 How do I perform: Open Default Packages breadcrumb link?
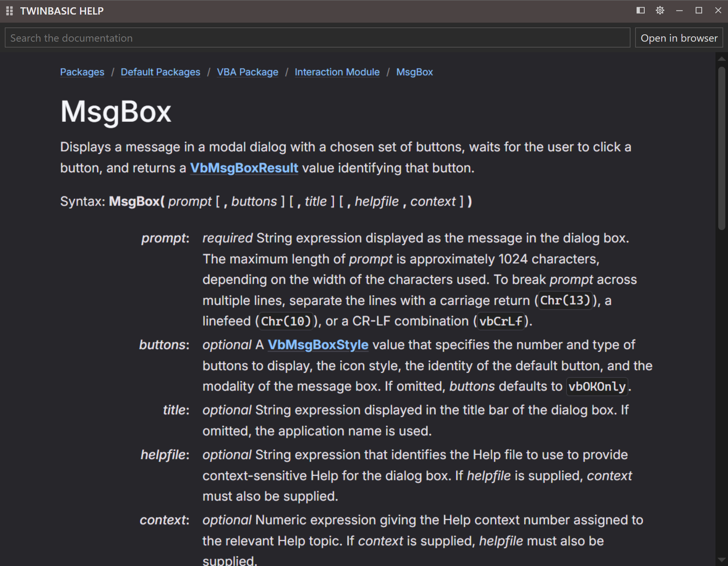[161, 72]
